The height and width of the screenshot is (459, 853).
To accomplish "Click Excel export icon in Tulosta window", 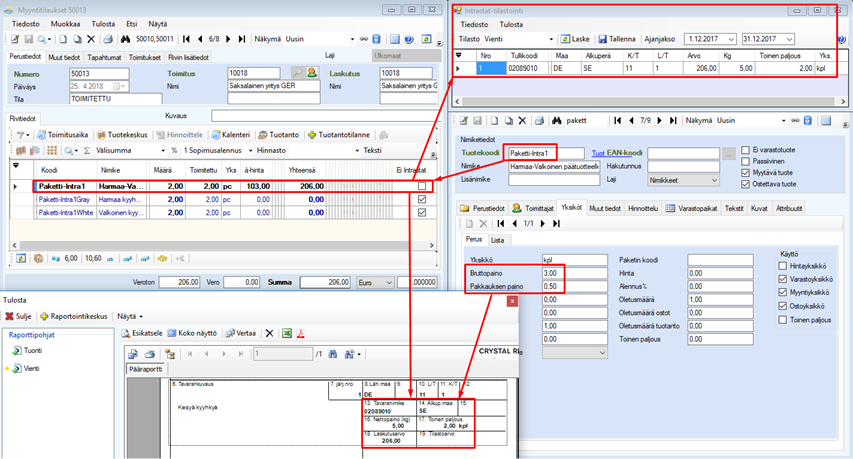I will [x=287, y=333].
